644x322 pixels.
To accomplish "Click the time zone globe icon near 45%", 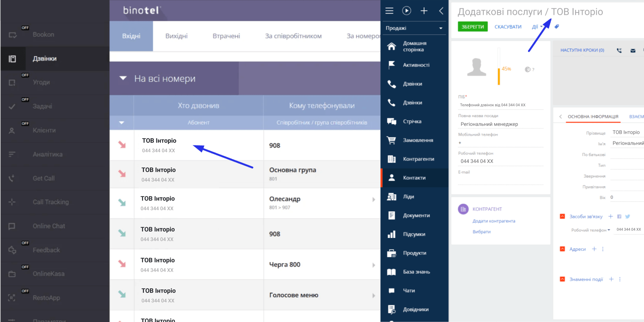I will coord(528,69).
